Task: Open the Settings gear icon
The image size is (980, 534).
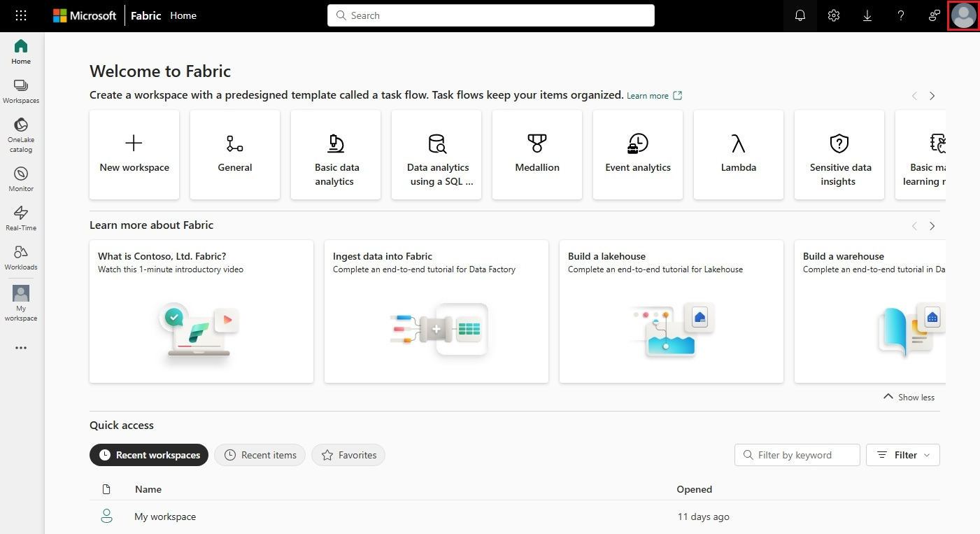Action: pyautogui.click(x=834, y=15)
